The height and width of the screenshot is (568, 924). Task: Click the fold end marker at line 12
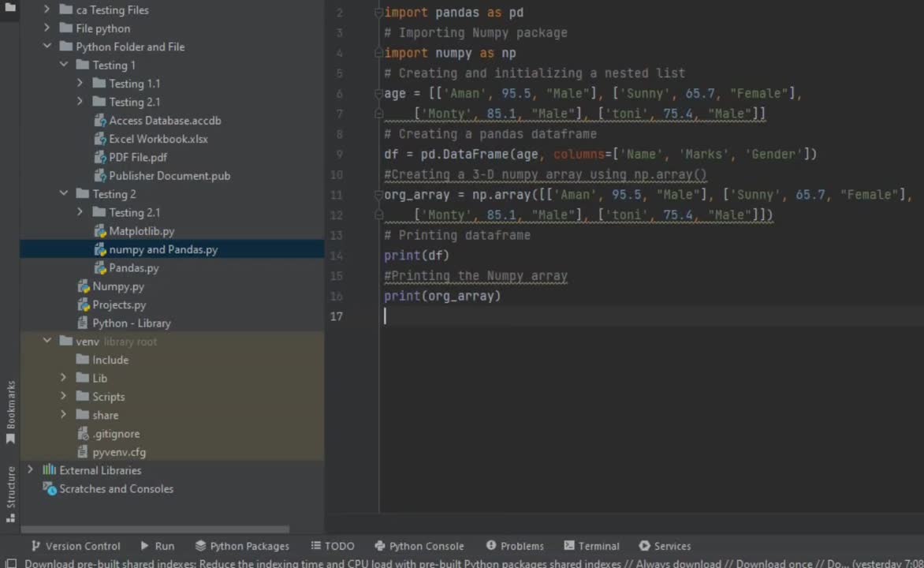click(379, 215)
